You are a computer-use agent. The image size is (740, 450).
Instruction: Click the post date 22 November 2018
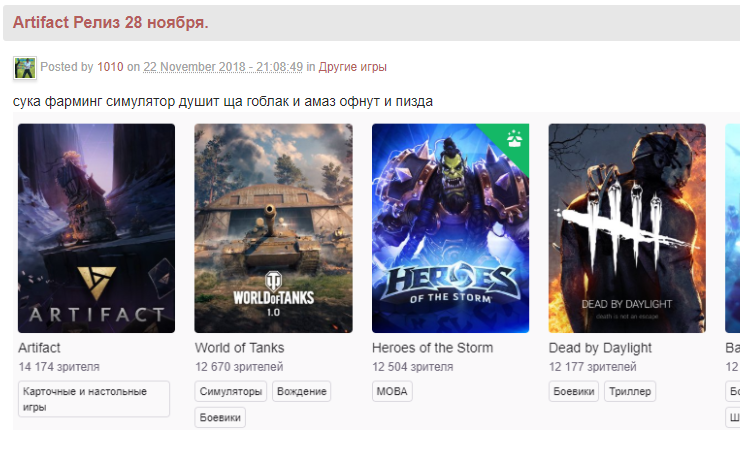tap(223, 67)
